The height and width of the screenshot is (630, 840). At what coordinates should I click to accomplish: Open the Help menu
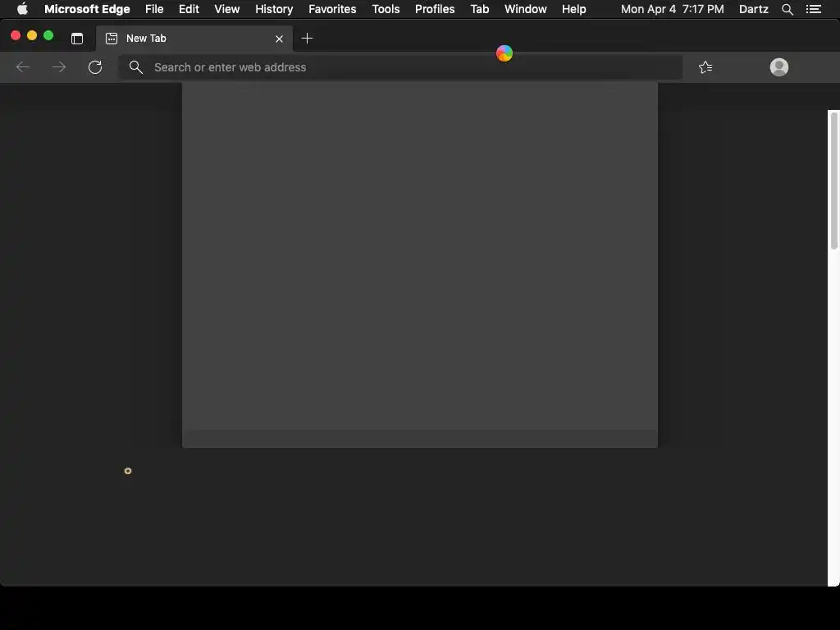pos(573,9)
